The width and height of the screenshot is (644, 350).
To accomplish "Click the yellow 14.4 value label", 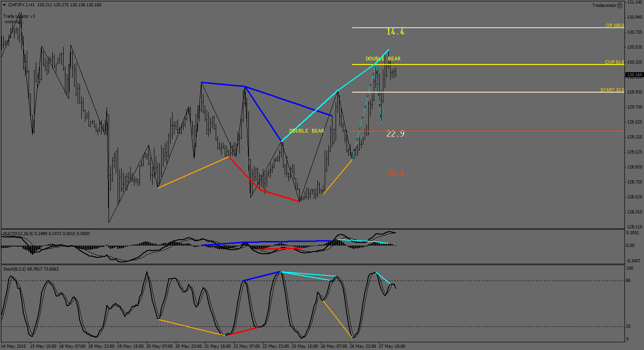I will (x=395, y=32).
